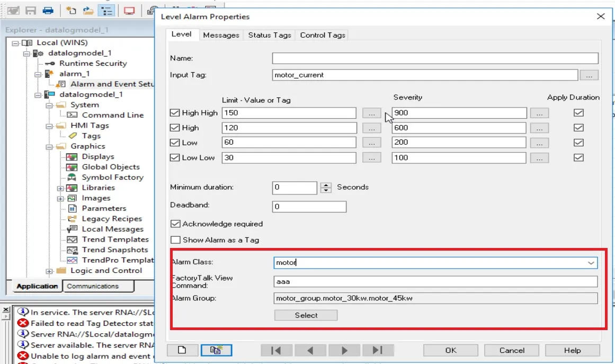The height and width of the screenshot is (364, 615).
Task: Go to previous alarm record arrow
Action: point(310,350)
